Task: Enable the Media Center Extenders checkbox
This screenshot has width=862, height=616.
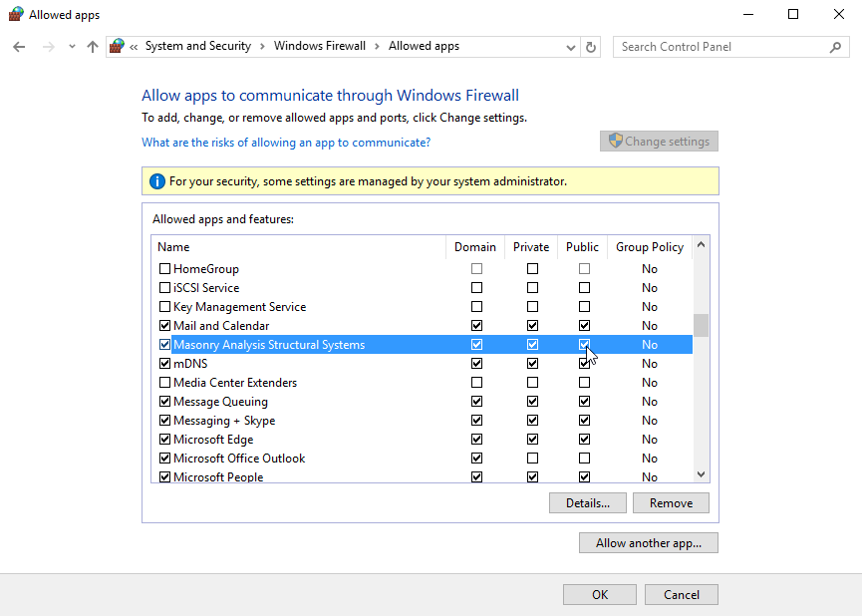Action: pyautogui.click(x=164, y=382)
